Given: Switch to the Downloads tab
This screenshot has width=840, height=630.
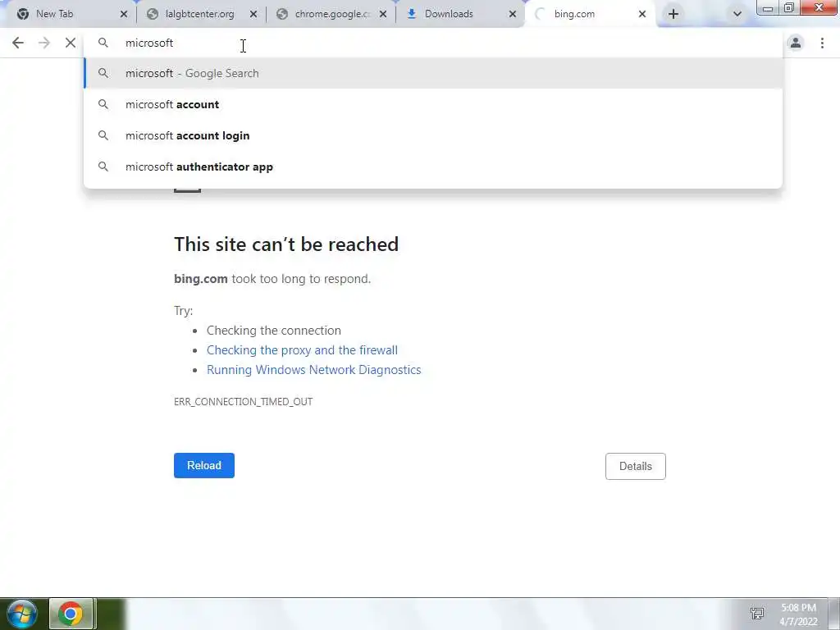Looking at the screenshot, I should tap(459, 14).
